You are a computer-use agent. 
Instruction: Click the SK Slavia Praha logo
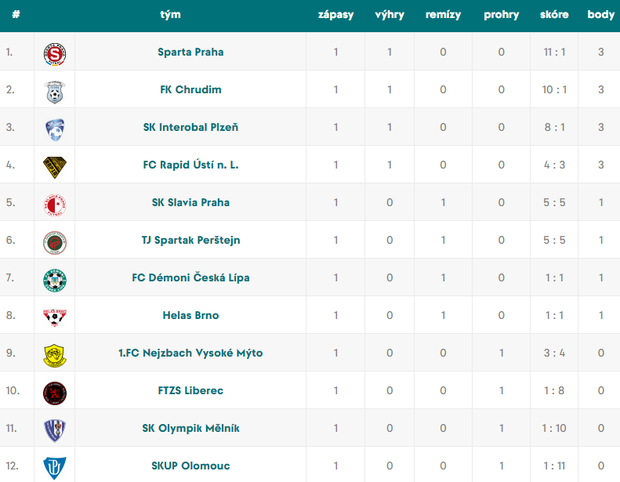coord(55,205)
